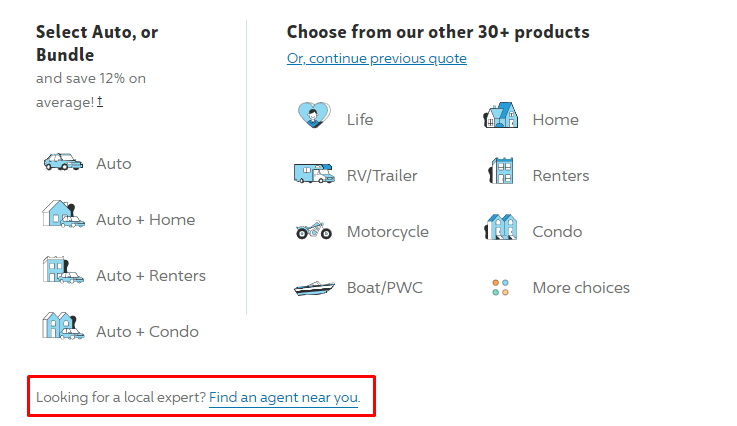Choose the Boat/PWC speedboat icon
This screenshot has width=737, height=426.
point(314,288)
